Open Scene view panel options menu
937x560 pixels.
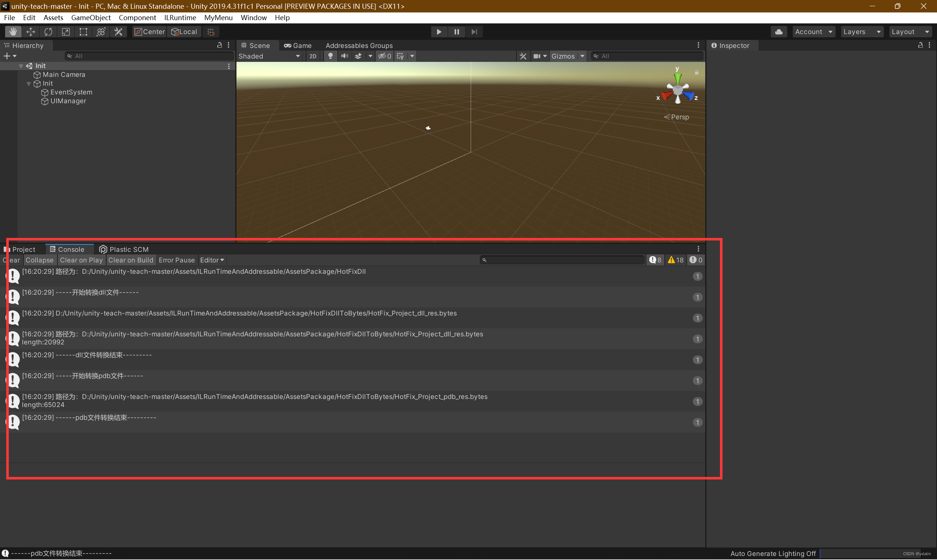[698, 45]
